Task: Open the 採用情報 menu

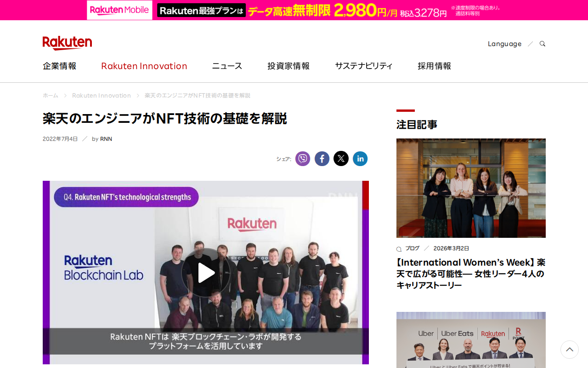Action: tap(434, 66)
